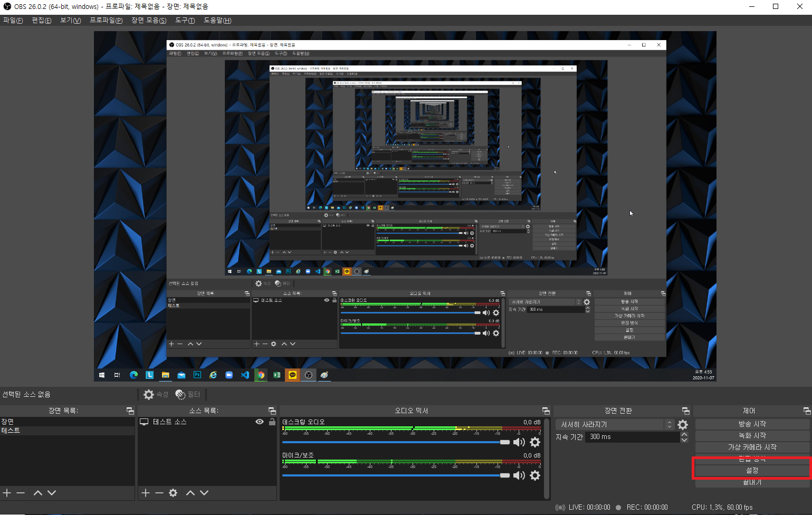Image resolution: width=812 pixels, height=515 pixels.
Task: Toggle visibility eye of 테스트 소스
Action: 260,422
